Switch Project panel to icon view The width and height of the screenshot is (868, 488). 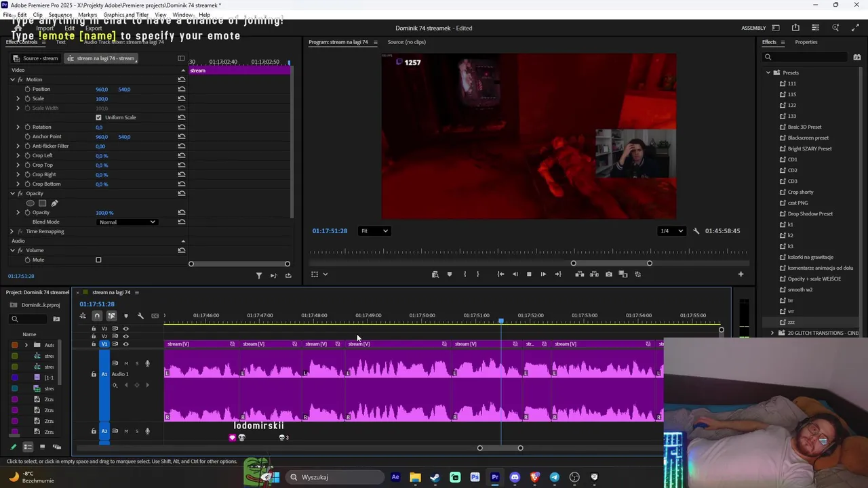(x=42, y=447)
